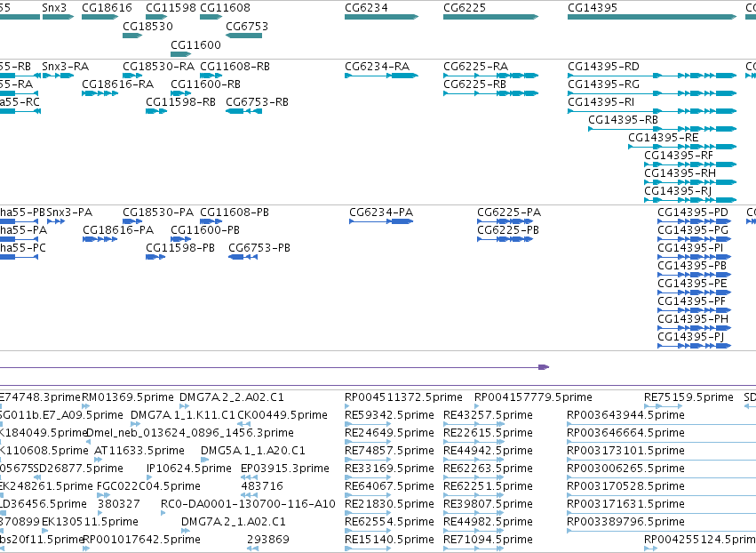Click the CG18530 gene label
The image size is (756, 553).
(147, 26)
